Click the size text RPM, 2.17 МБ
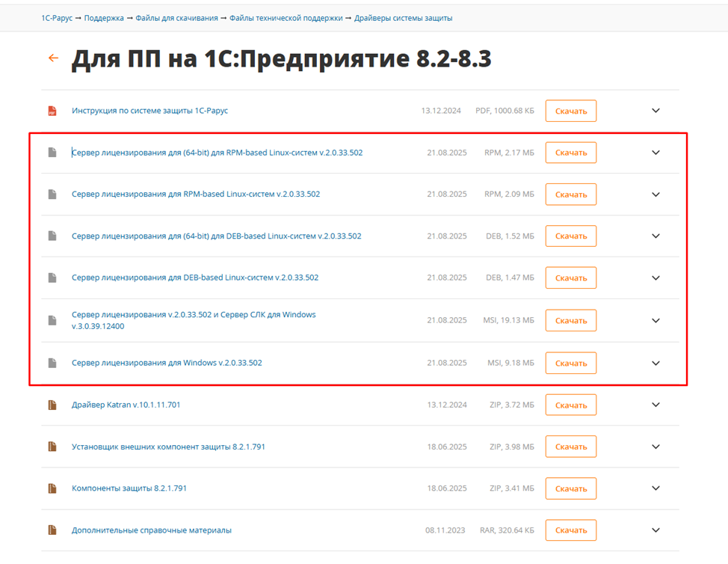The width and height of the screenshot is (728, 564). pos(509,153)
